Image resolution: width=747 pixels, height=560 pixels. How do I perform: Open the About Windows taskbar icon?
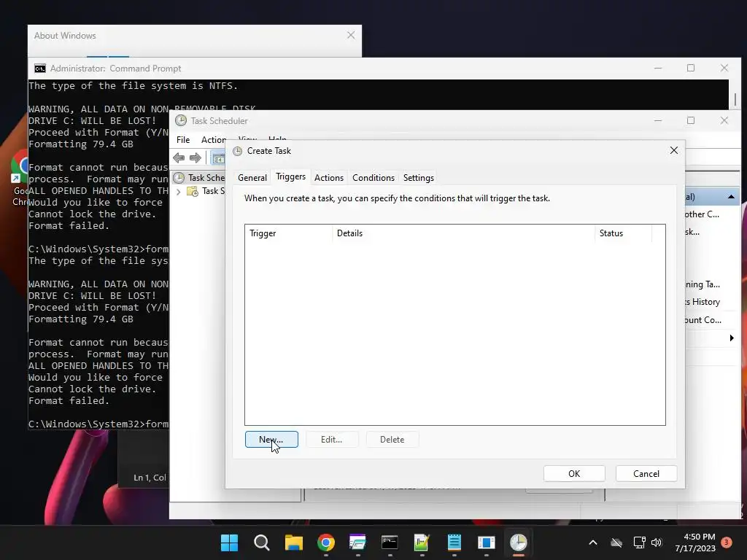pyautogui.click(x=487, y=542)
